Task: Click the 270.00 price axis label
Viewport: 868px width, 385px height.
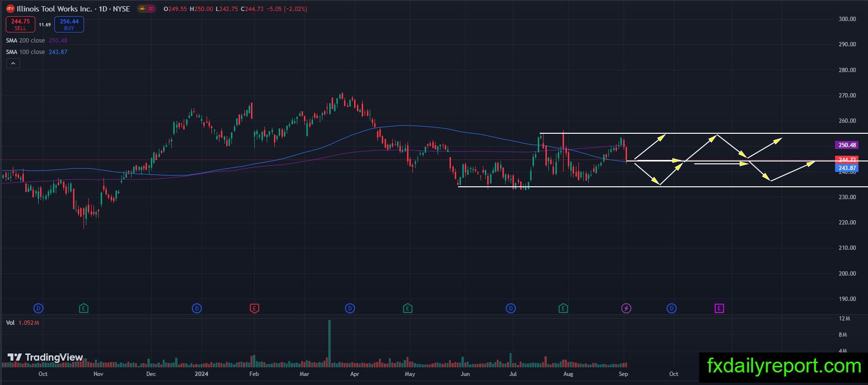Action: click(847, 96)
